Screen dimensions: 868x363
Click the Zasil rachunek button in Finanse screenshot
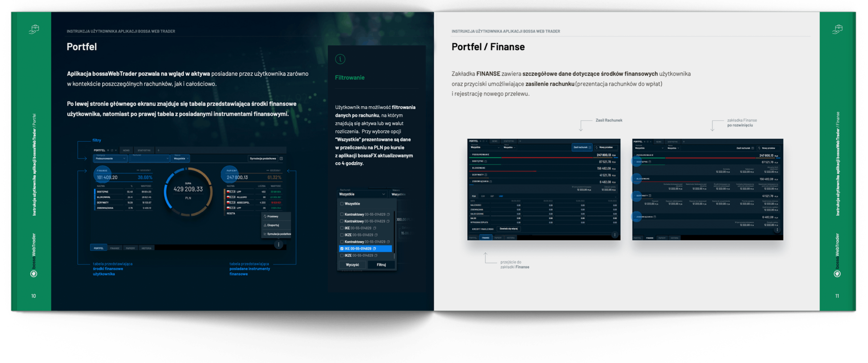point(582,147)
